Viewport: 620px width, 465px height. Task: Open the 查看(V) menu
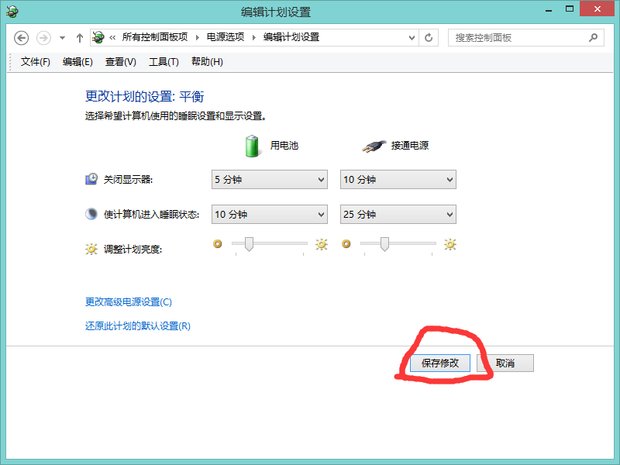tap(121, 62)
